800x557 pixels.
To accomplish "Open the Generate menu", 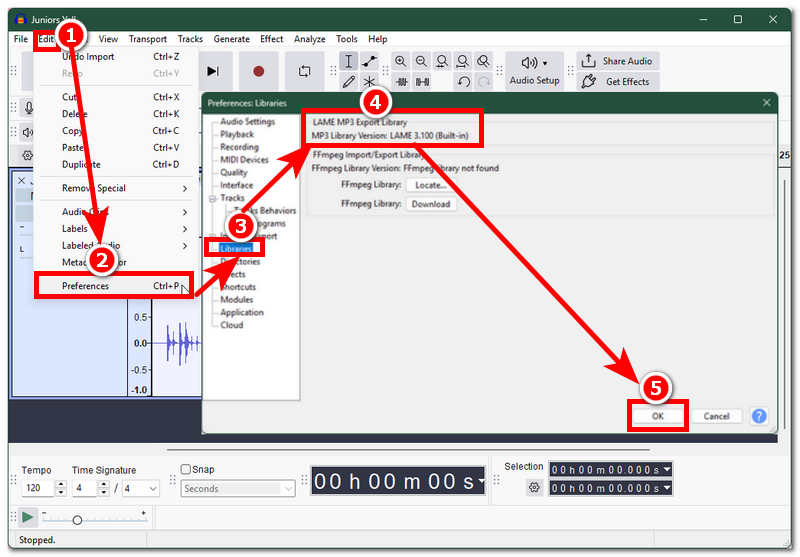I will click(232, 39).
